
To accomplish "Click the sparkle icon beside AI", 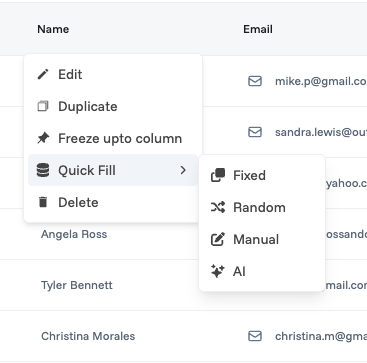I will (218, 271).
